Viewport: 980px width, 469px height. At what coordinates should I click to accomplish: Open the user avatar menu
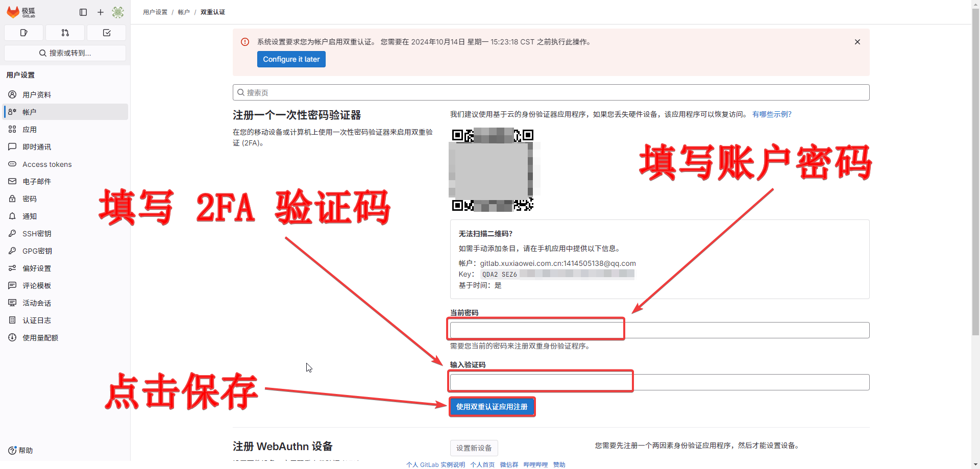[118, 12]
